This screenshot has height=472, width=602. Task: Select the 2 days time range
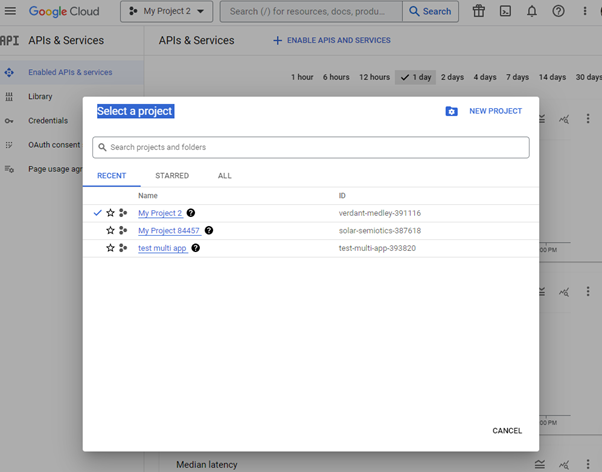pos(452,77)
